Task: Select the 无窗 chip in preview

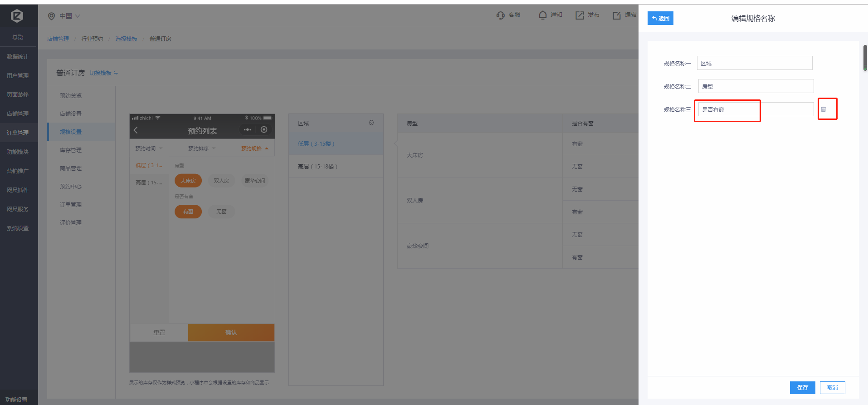Action: point(221,212)
